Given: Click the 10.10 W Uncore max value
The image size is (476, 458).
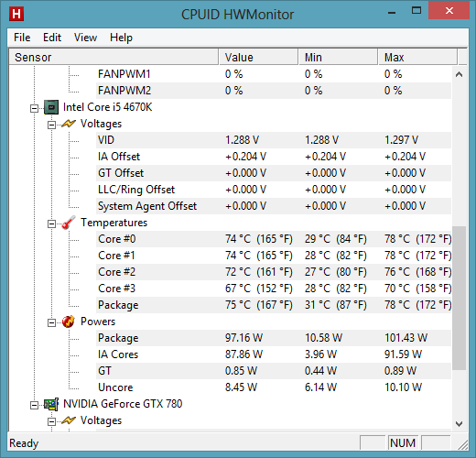Looking at the screenshot, I should coord(403,387).
